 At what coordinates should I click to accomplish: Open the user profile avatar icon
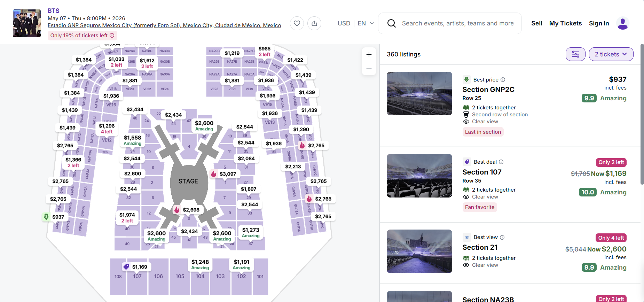tap(622, 23)
